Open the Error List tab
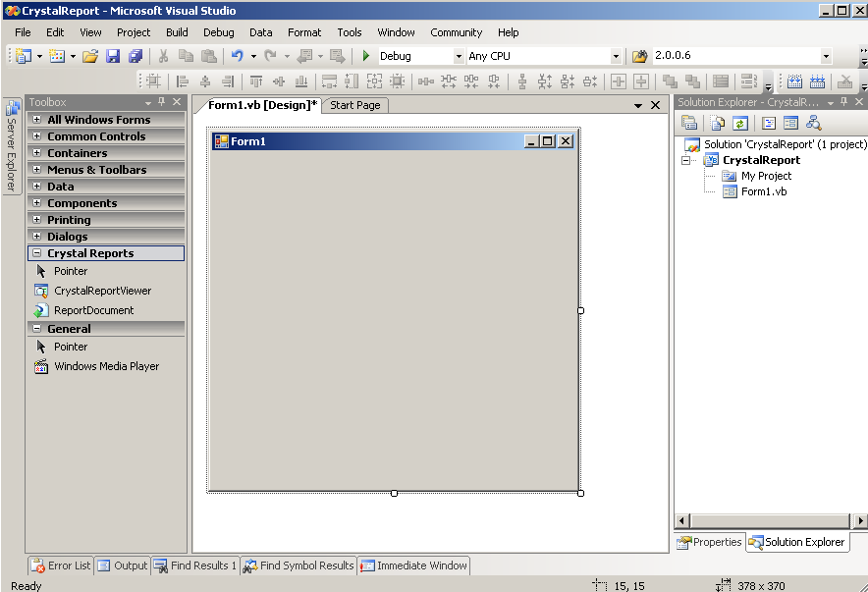 click(61, 565)
